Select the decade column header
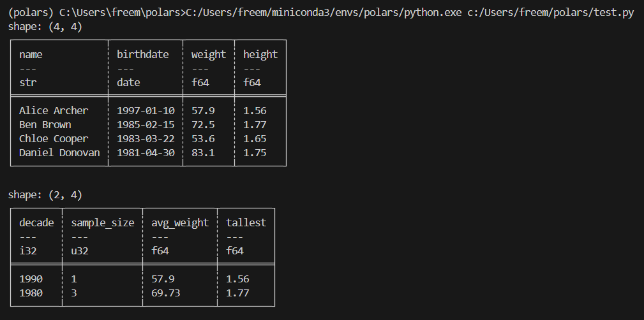Image resolution: width=644 pixels, height=320 pixels. pos(36,222)
